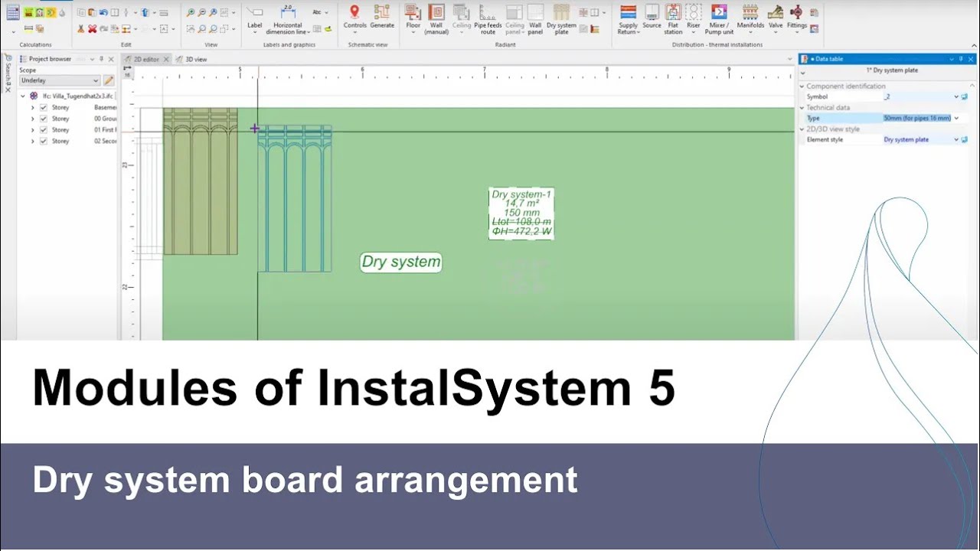Click the olive dry system plate
The image size is (980, 551).
click(x=201, y=181)
